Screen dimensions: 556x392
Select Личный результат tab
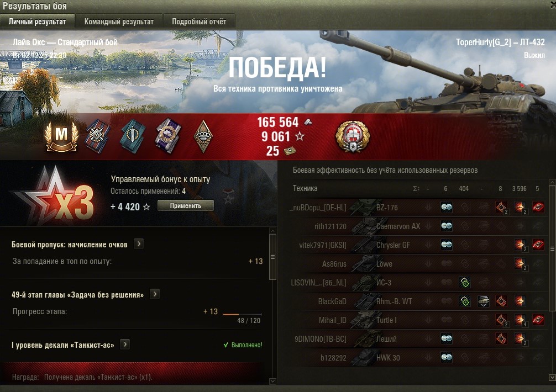click(x=37, y=22)
